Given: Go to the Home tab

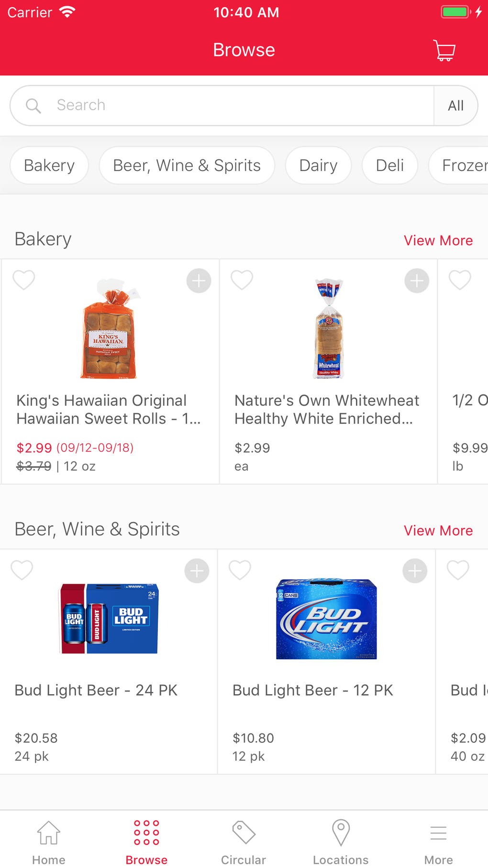Looking at the screenshot, I should click(x=49, y=842).
